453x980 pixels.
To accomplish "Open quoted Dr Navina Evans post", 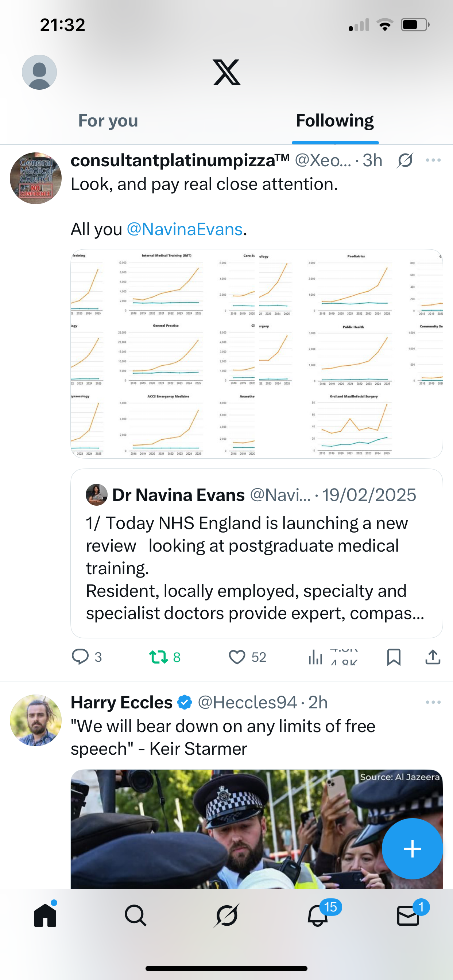I will pyautogui.click(x=256, y=553).
